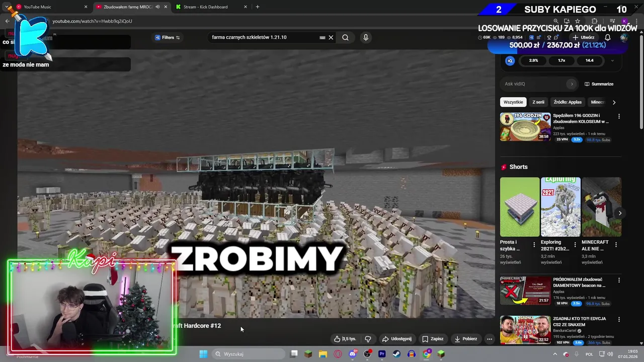Open the KOLOSEUM video thumbnail
Image resolution: width=644 pixels, height=362 pixels.
[525, 127]
